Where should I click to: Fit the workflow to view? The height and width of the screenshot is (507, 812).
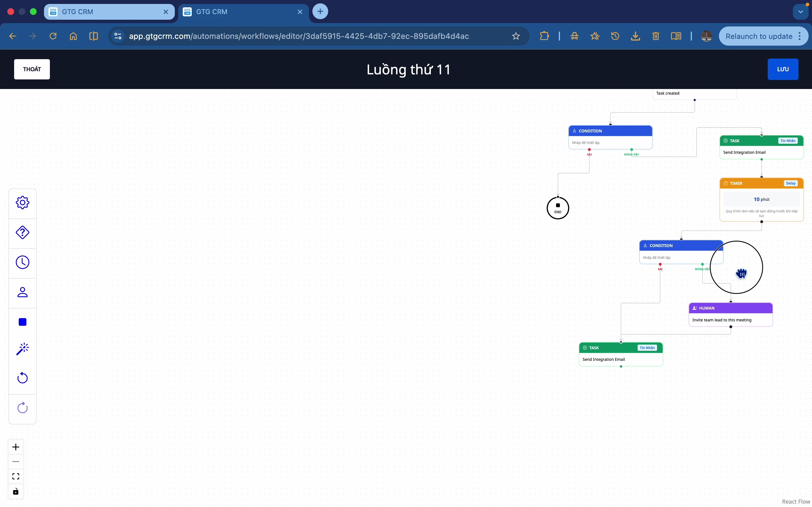(x=16, y=477)
